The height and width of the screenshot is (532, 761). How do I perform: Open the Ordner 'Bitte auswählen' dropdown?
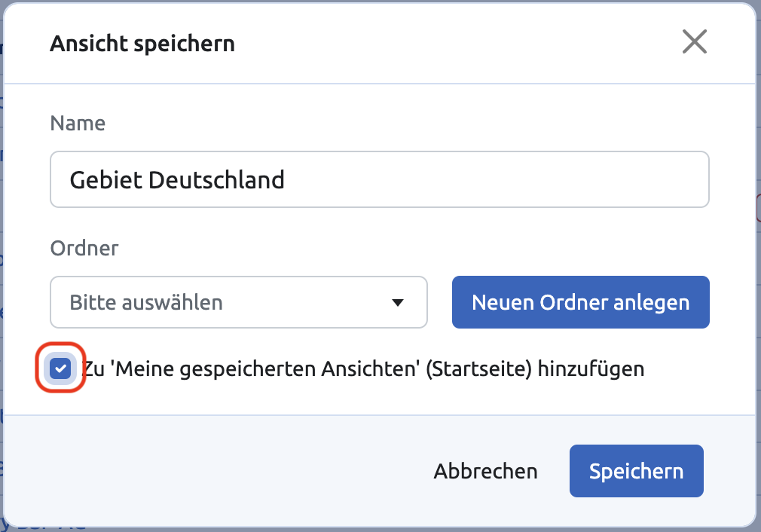click(239, 302)
